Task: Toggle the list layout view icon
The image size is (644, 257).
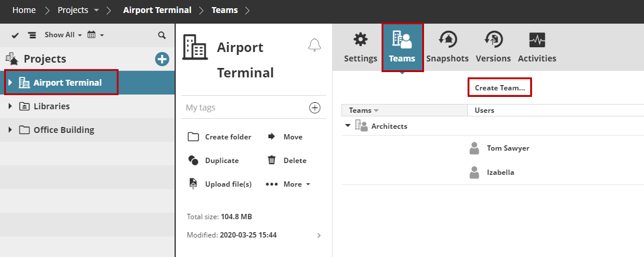Action: [32, 35]
